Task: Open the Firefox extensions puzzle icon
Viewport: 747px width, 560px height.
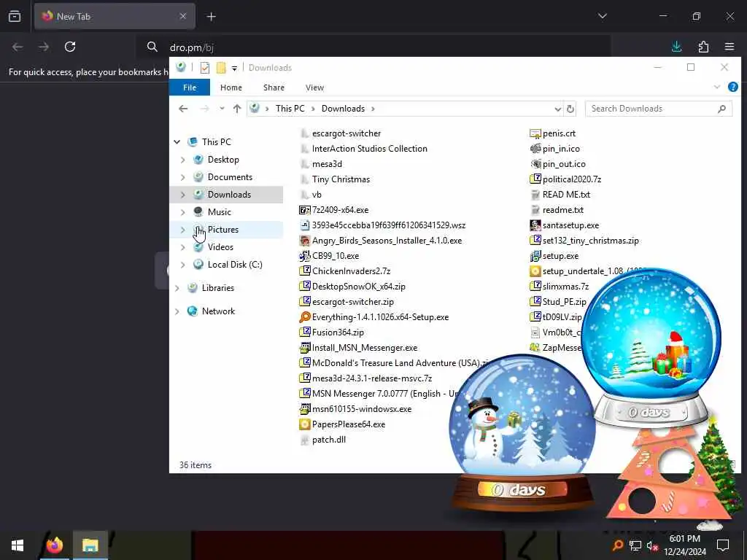Action: click(x=703, y=47)
